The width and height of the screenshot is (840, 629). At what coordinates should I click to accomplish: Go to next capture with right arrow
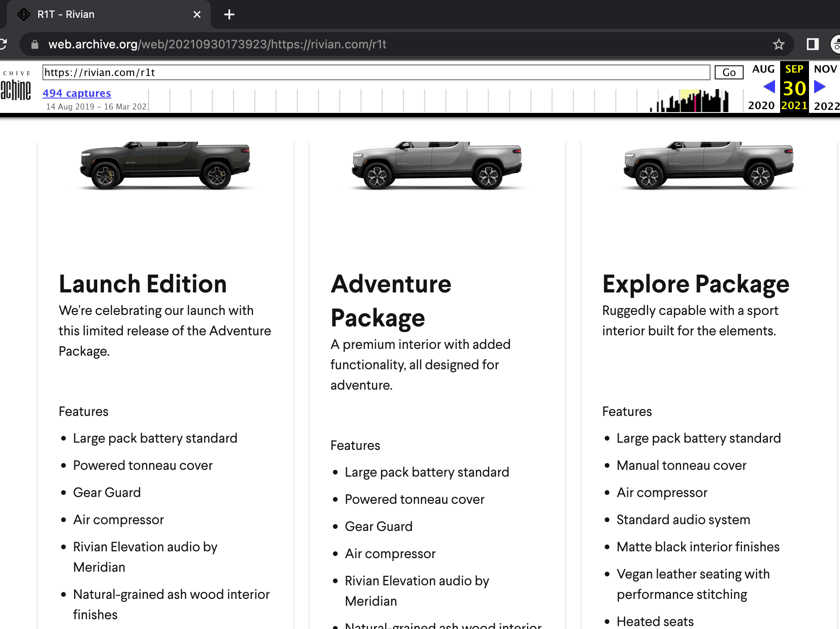820,87
